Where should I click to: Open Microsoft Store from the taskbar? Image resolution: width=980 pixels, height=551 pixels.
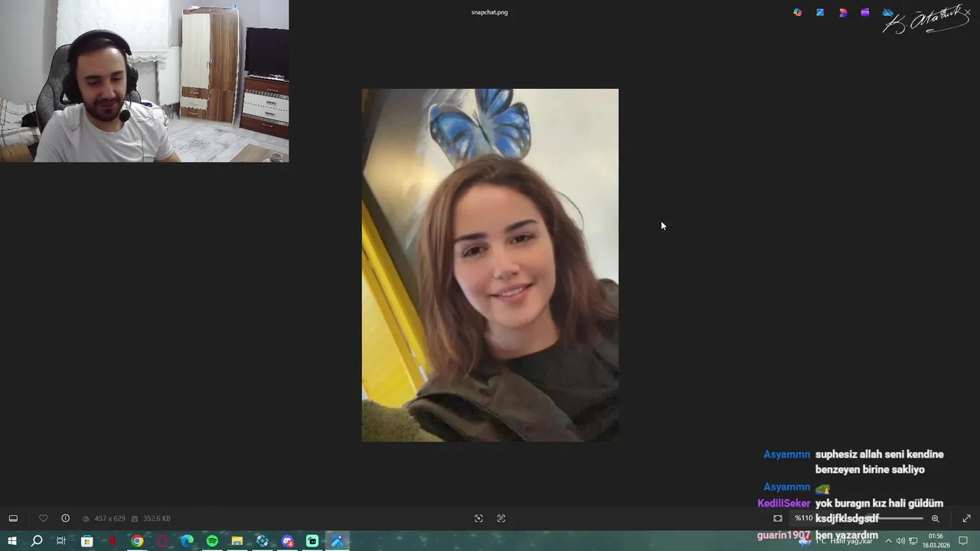click(x=87, y=541)
